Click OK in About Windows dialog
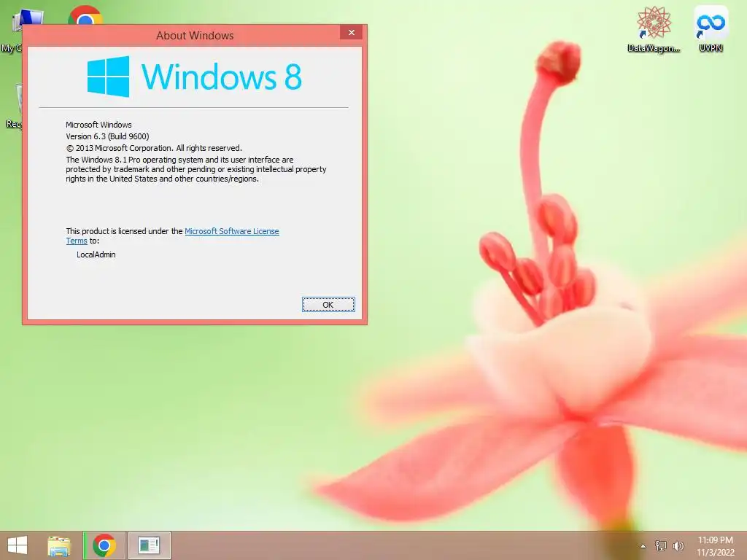The width and height of the screenshot is (747, 560). [x=328, y=304]
